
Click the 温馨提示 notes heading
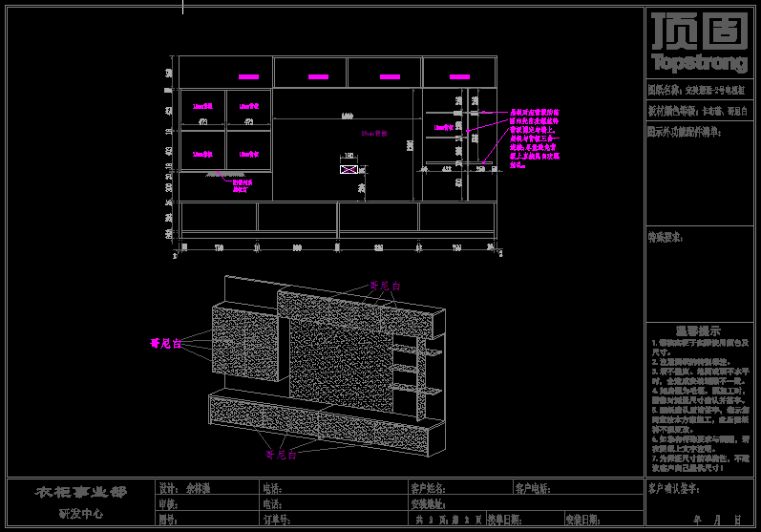pyautogui.click(x=698, y=331)
